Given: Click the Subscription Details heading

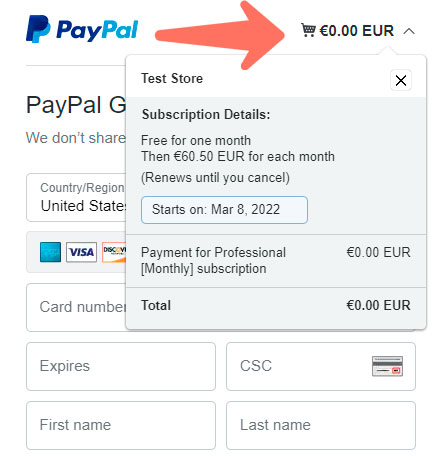Looking at the screenshot, I should click(206, 114).
